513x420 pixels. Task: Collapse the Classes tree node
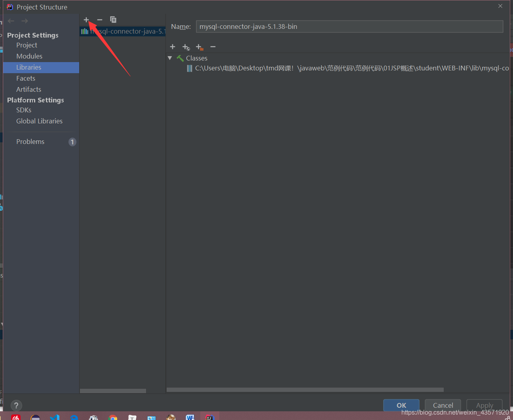point(170,58)
